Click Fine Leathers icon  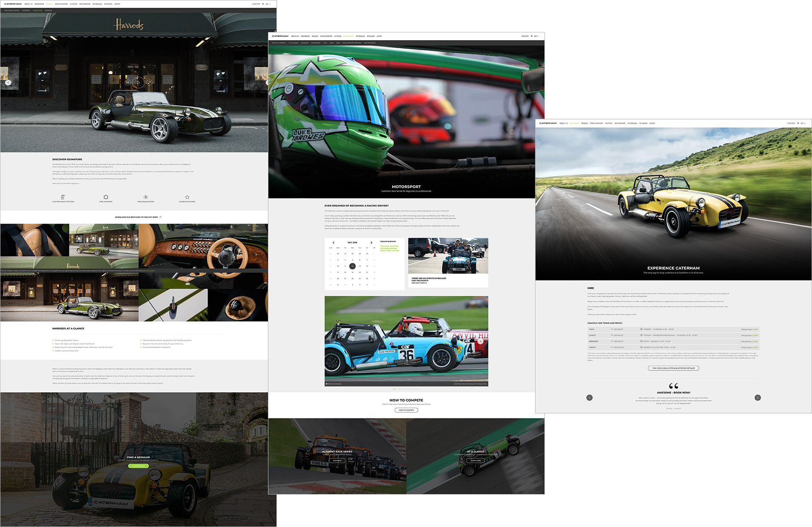[106, 197]
